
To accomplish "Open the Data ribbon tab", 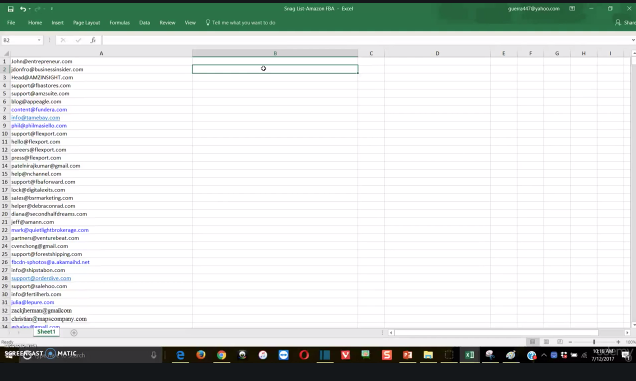I will [144, 23].
